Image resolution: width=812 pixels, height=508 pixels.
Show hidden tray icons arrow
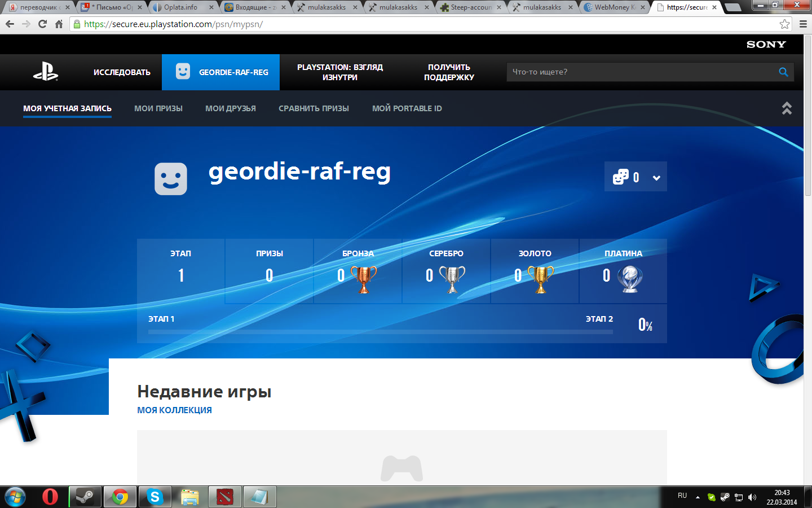coord(698,497)
